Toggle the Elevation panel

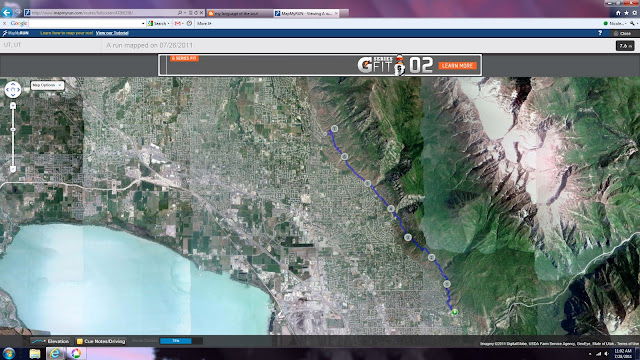point(51,341)
